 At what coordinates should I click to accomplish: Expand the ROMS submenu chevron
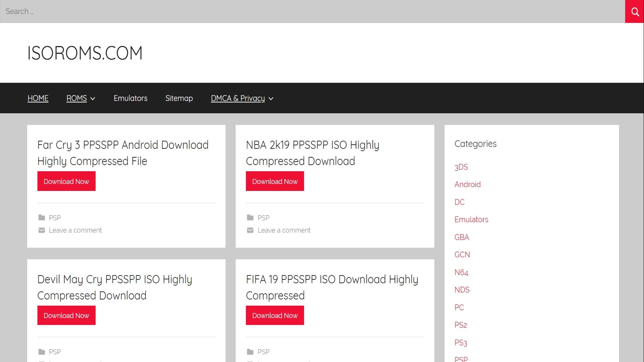(93, 99)
